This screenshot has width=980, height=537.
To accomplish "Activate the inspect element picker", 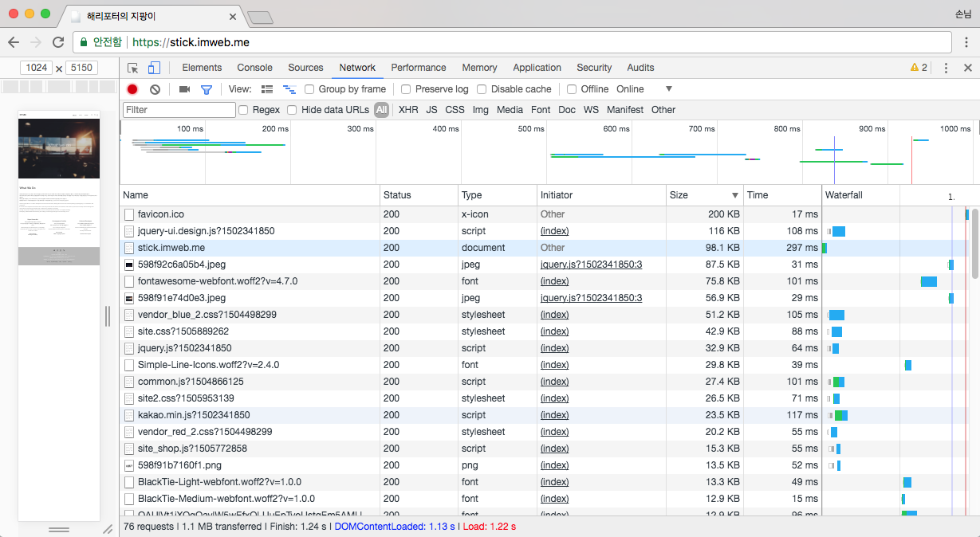I will coord(133,68).
